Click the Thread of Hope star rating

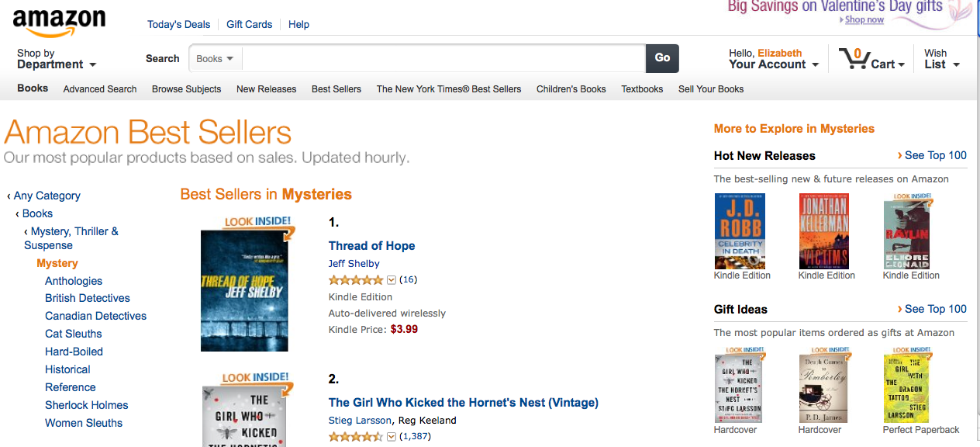point(355,279)
